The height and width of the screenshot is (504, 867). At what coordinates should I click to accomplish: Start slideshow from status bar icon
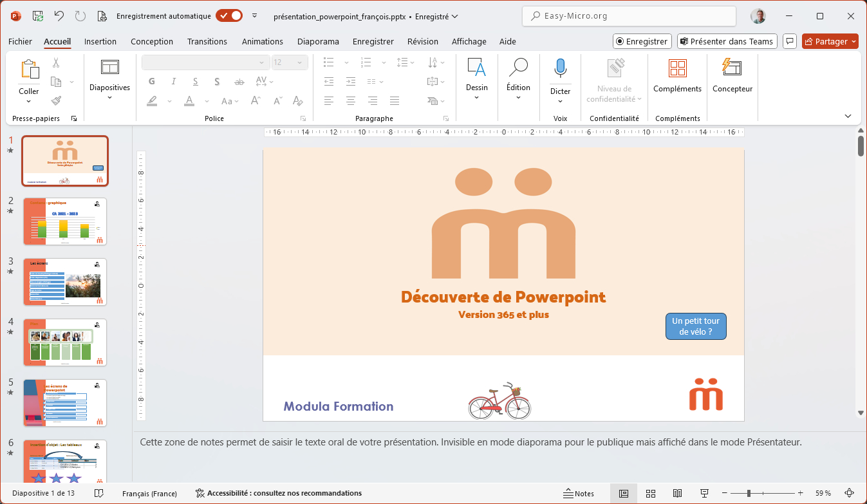[705, 493]
